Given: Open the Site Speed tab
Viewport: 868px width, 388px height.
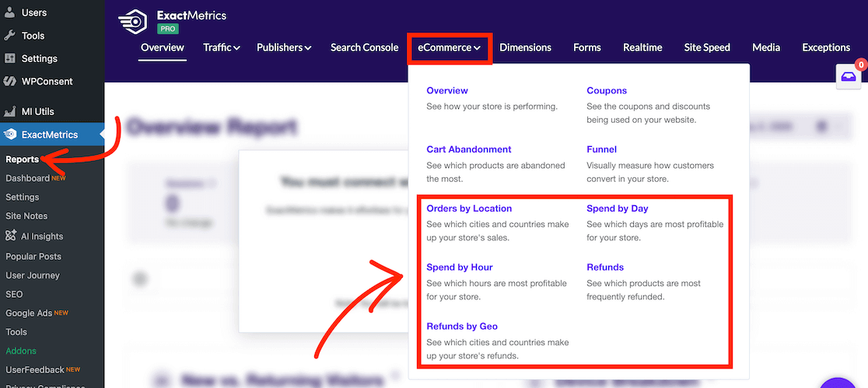Looking at the screenshot, I should point(707,47).
